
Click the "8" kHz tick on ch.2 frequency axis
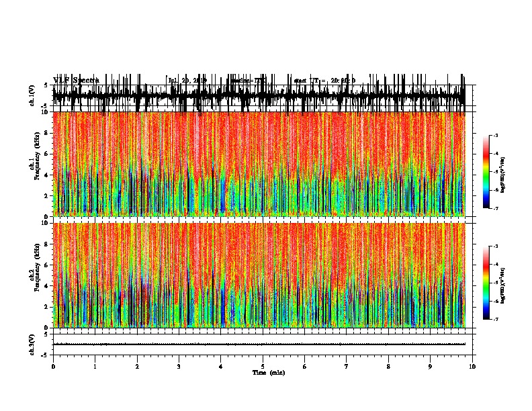[47, 244]
